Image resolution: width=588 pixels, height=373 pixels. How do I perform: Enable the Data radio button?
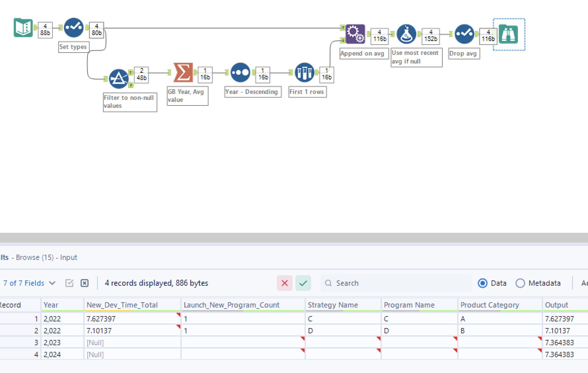483,283
